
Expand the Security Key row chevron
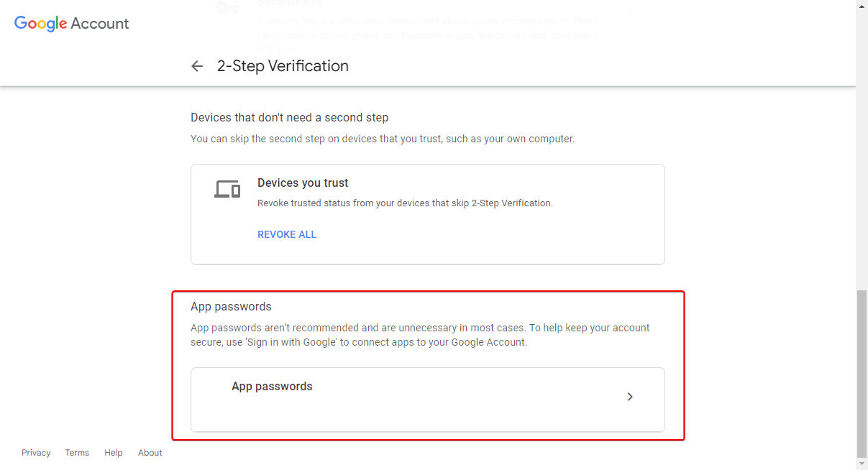630,11
